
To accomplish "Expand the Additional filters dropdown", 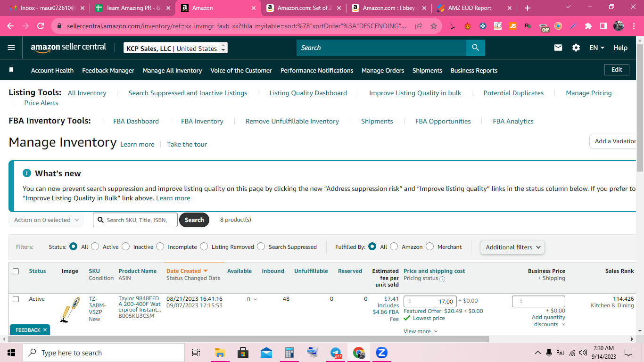I will click(x=512, y=247).
